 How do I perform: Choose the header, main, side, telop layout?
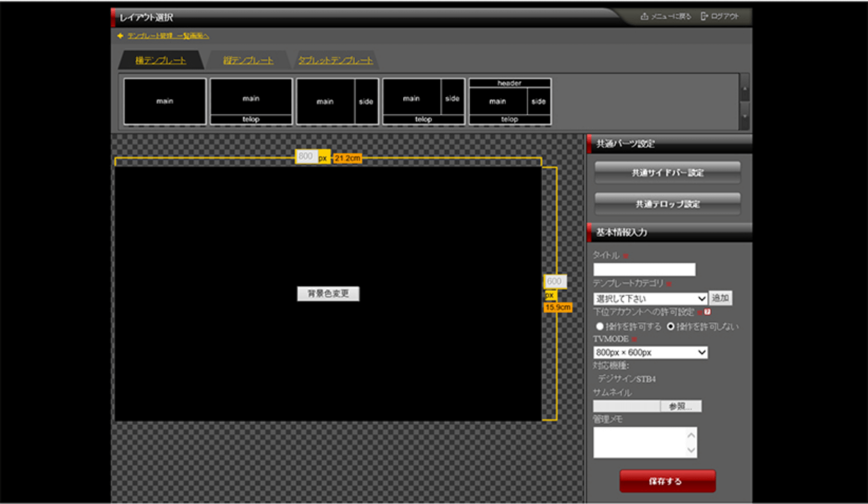[x=510, y=101]
